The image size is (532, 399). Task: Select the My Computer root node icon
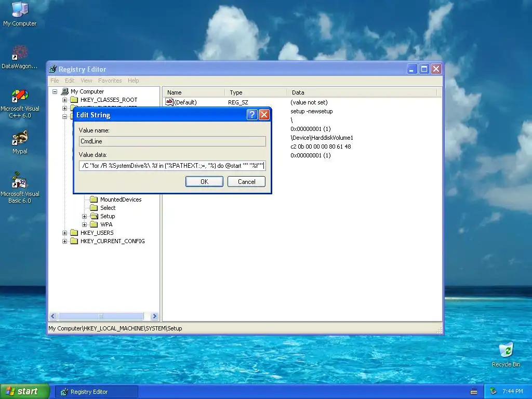pos(65,91)
